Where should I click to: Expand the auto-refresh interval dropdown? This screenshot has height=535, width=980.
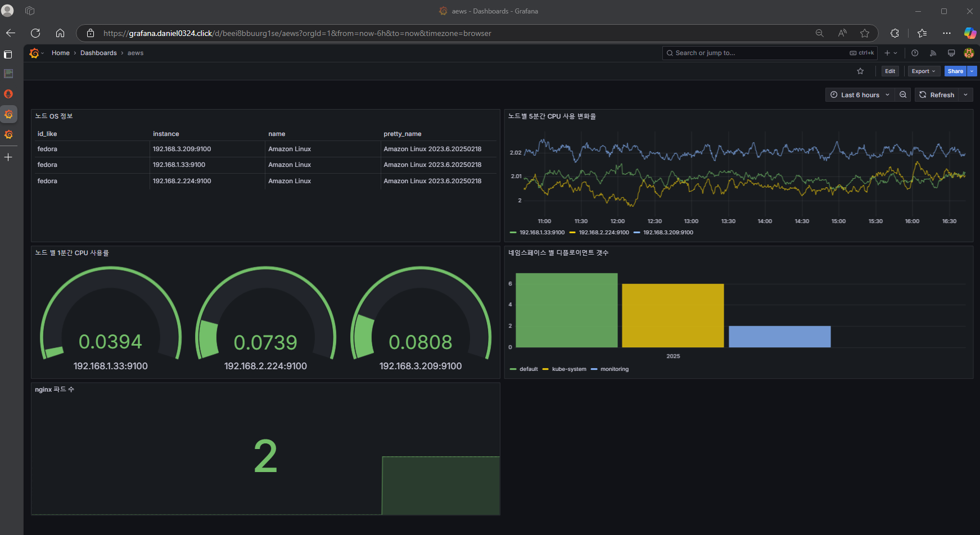click(966, 95)
